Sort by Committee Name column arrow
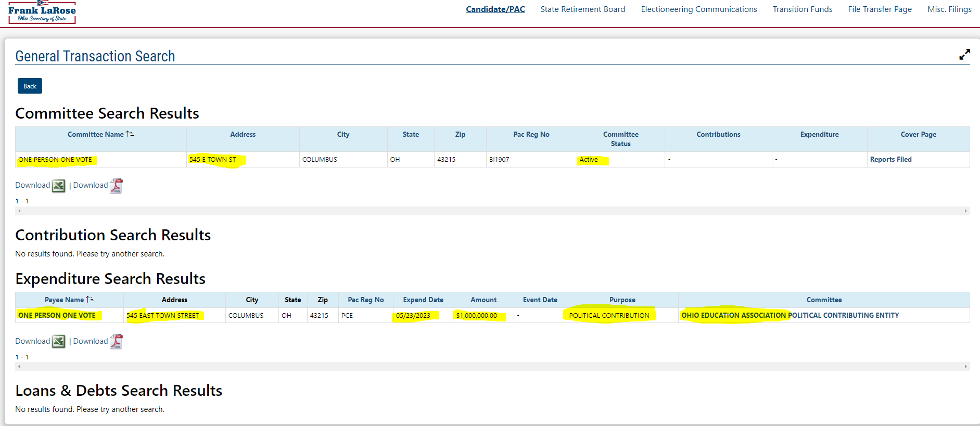Image resolution: width=980 pixels, height=426 pixels. (x=130, y=134)
